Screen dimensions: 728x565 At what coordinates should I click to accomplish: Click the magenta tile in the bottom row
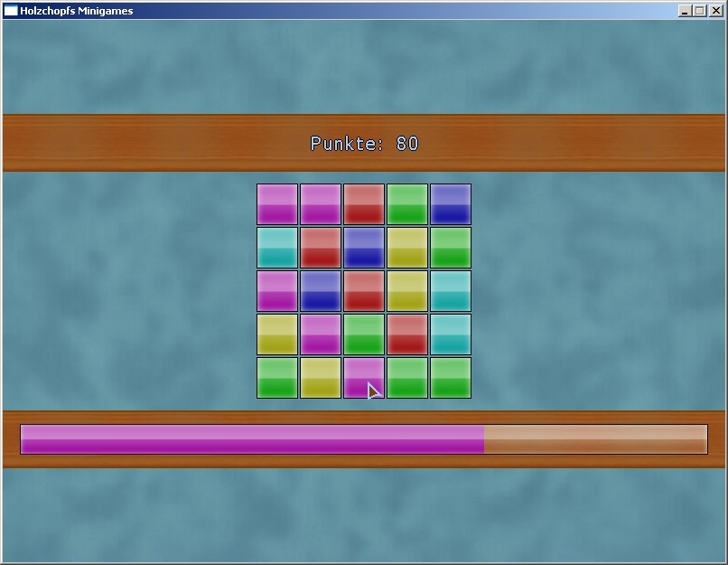(x=364, y=378)
